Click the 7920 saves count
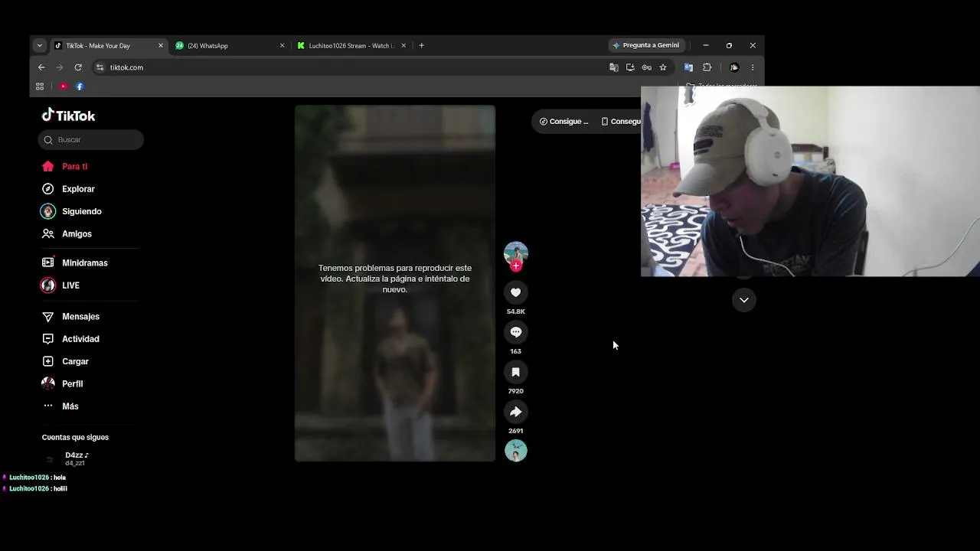 coord(516,391)
